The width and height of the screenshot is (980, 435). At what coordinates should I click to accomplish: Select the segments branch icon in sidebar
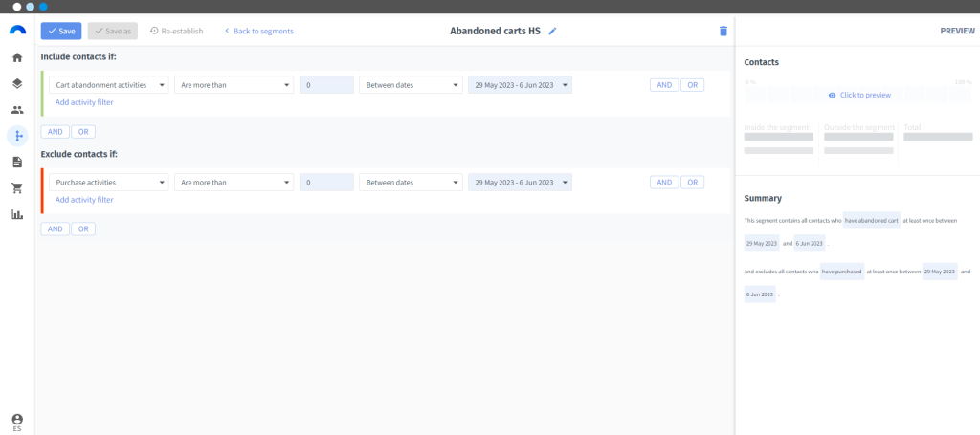[x=17, y=136]
